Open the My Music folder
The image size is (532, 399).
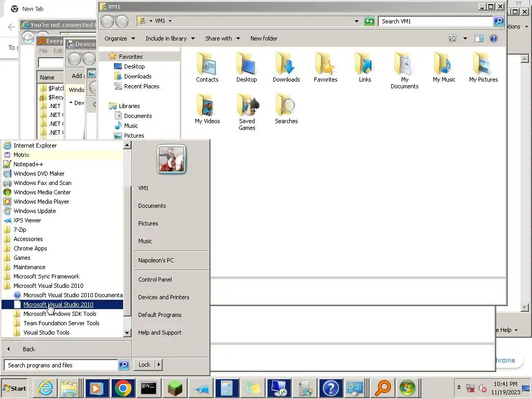444,67
